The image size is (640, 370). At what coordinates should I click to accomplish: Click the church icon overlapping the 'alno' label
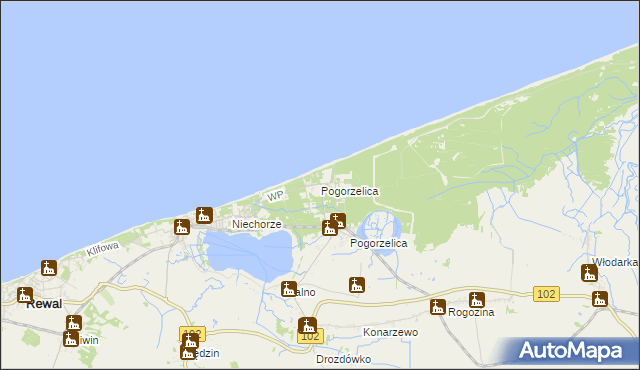coord(289,289)
